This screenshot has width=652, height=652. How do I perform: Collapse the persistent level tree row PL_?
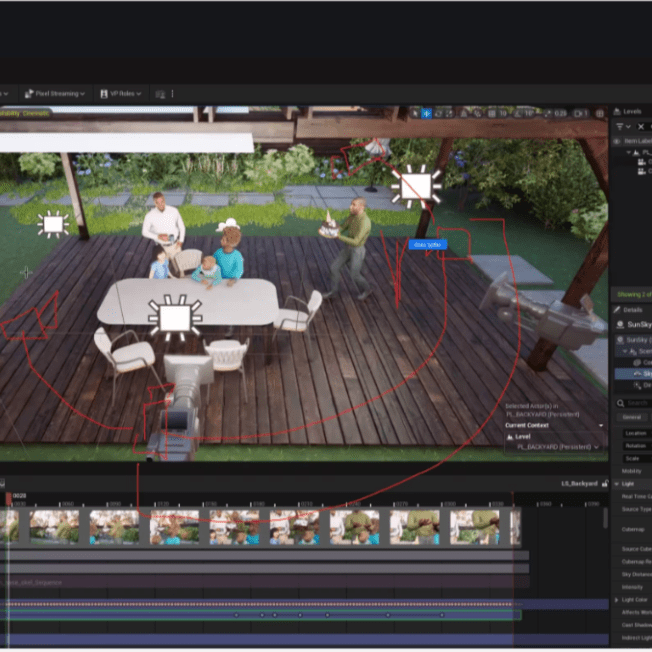(628, 153)
